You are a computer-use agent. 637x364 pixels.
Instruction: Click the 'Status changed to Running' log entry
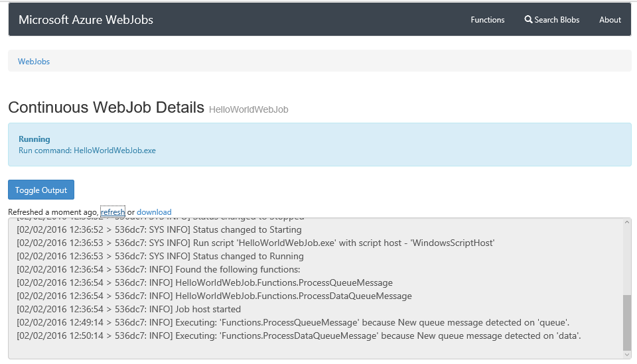160,256
